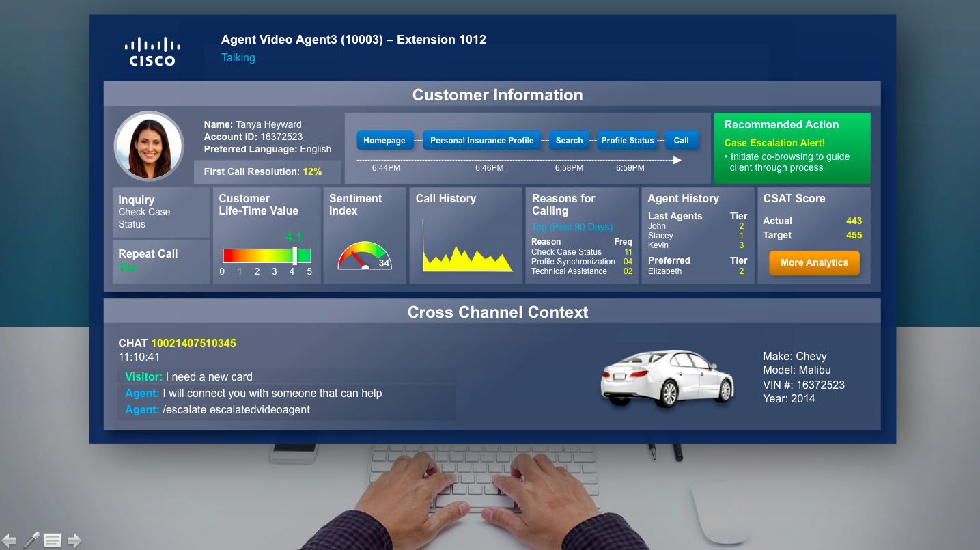This screenshot has height=550, width=980.
Task: Go to previous slide arrow
Action: 9,540
